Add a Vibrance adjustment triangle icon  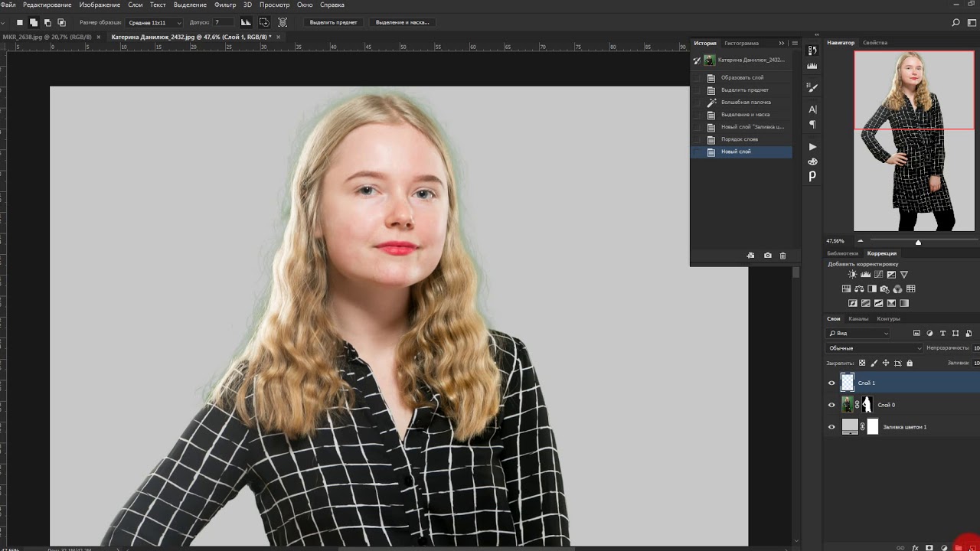[904, 275]
